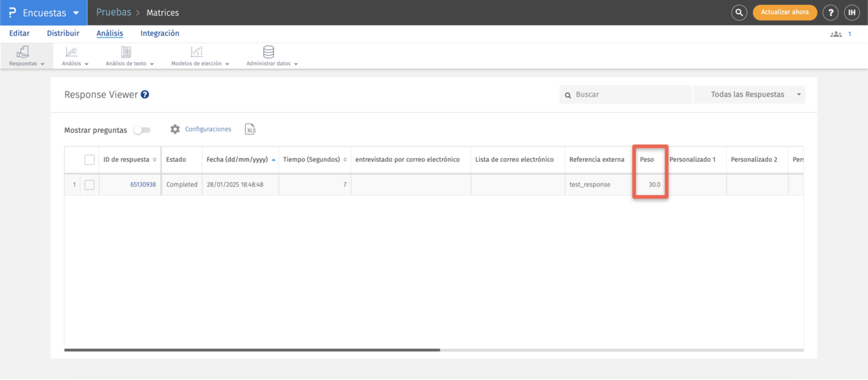Click the Peso column header

[647, 160]
